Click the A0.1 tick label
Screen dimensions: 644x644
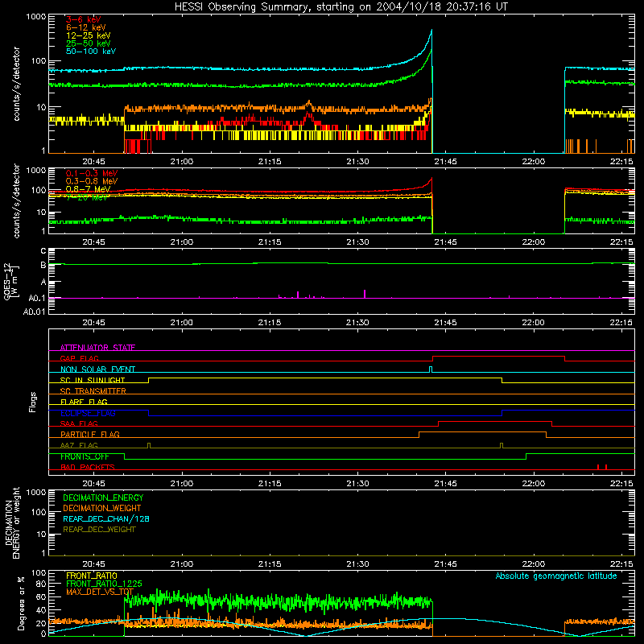click(x=37, y=298)
